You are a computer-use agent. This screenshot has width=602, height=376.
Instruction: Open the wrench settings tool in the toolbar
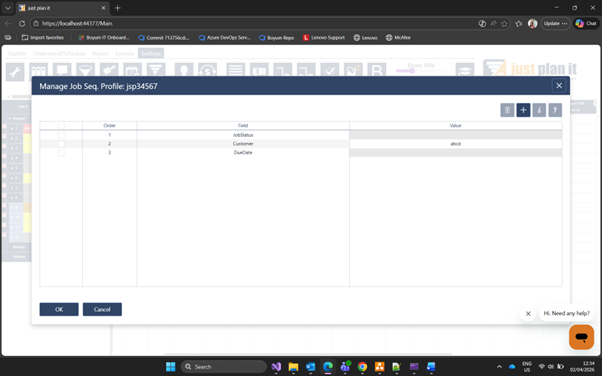[15, 72]
